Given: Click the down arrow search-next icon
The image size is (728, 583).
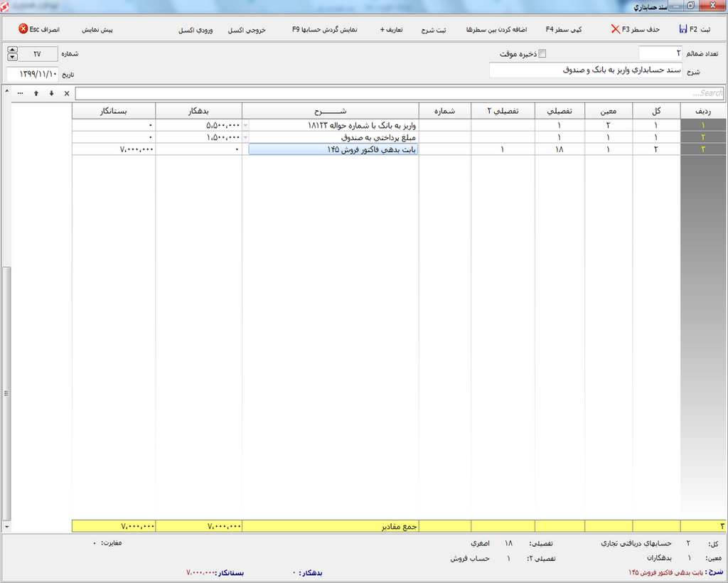Looking at the screenshot, I should coord(51,93).
